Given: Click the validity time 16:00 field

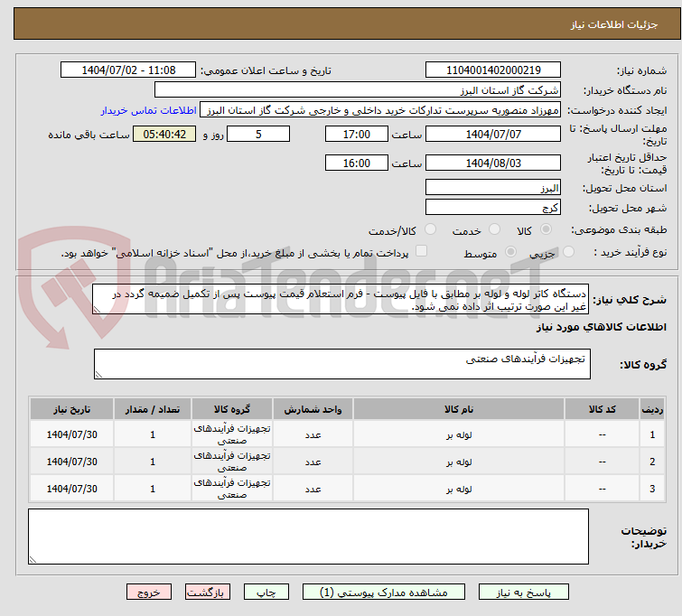Looking at the screenshot, I should click(x=357, y=163).
